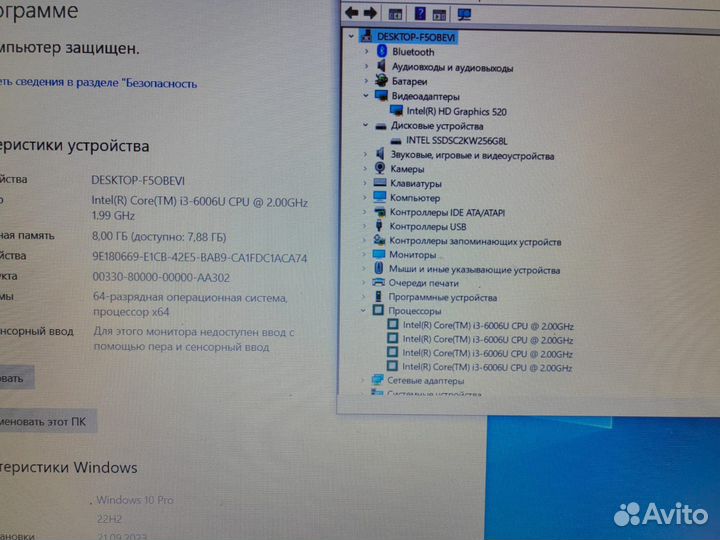720x540 pixels.
Task: Click the Контроллеры USB plug icon
Action: (379, 225)
